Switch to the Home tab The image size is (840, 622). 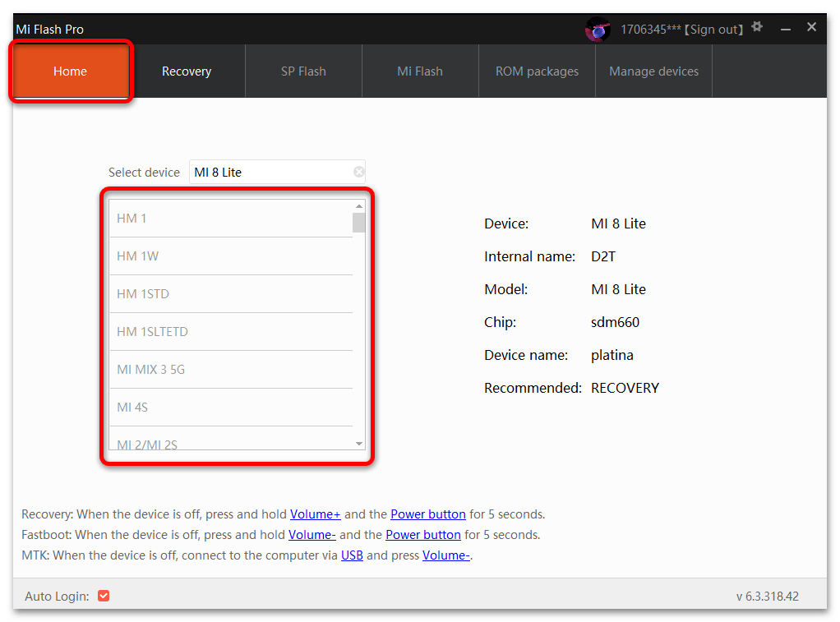pyautogui.click(x=70, y=71)
